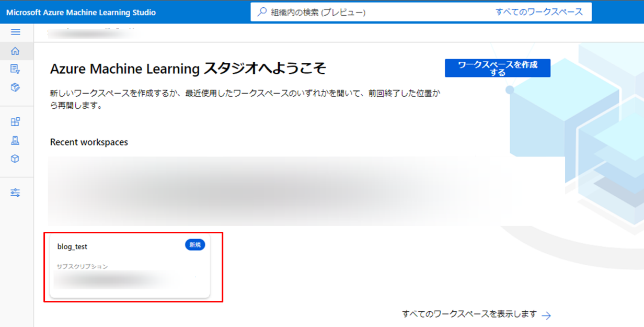
Task: Click the search magnifier icon
Action: click(262, 12)
